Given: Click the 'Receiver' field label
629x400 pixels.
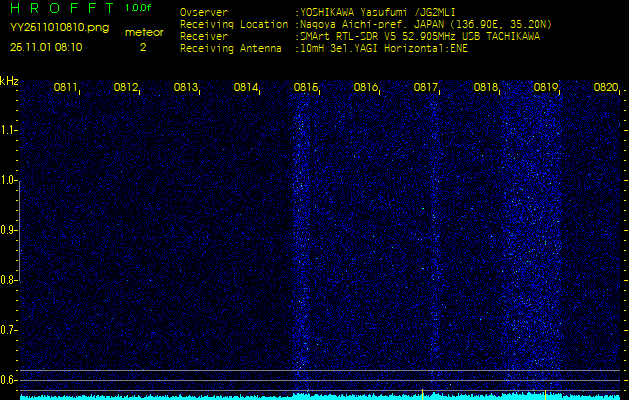Looking at the screenshot, I should 204,37.
